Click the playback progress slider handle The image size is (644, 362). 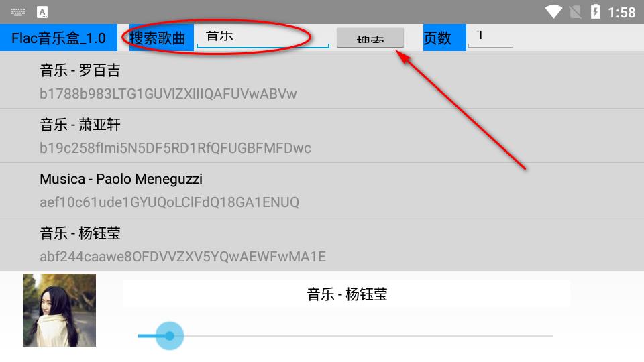[170, 336]
